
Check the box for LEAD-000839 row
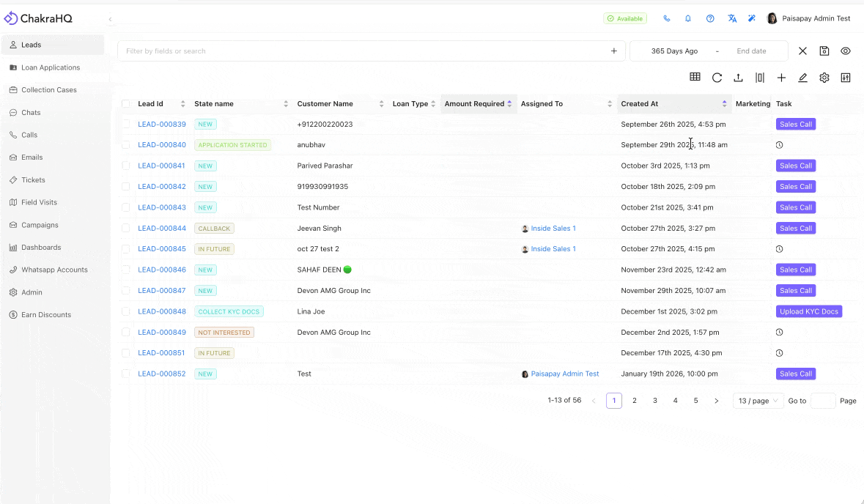point(125,124)
